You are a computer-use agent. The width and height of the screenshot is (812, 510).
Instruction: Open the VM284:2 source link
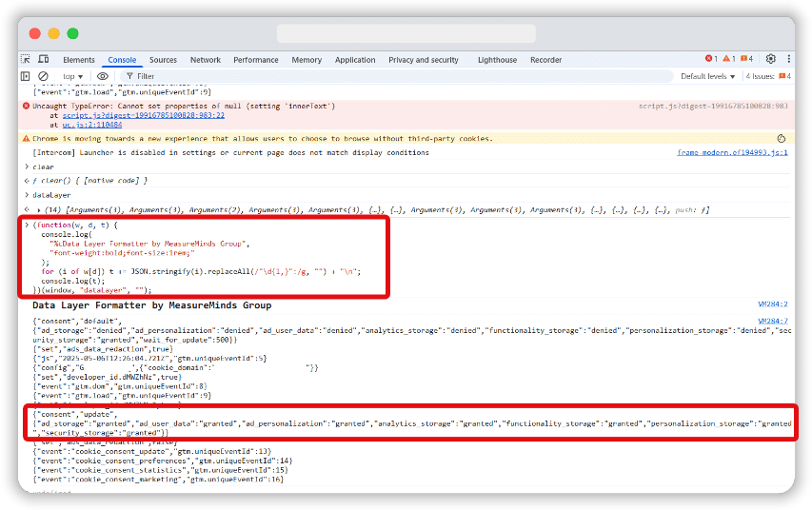773,304
